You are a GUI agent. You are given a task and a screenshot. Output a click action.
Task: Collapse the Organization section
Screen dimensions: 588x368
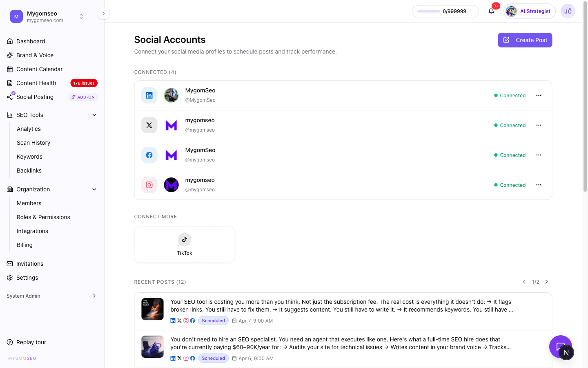point(94,189)
